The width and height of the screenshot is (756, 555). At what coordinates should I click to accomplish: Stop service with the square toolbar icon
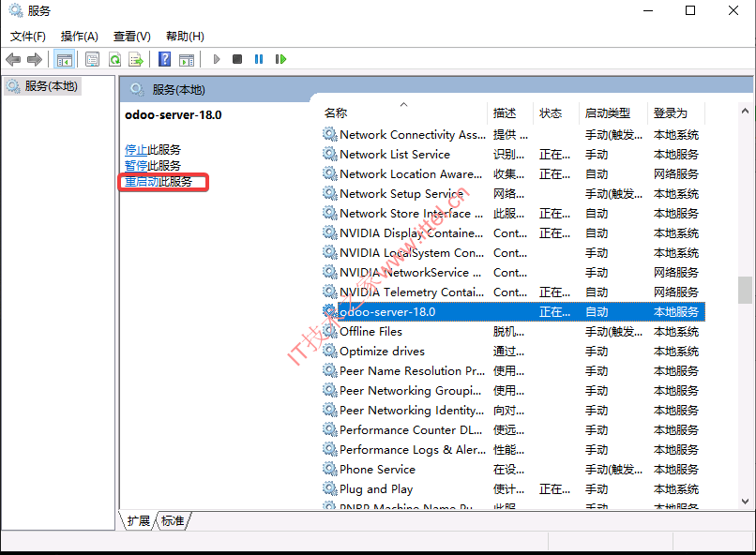[236, 59]
